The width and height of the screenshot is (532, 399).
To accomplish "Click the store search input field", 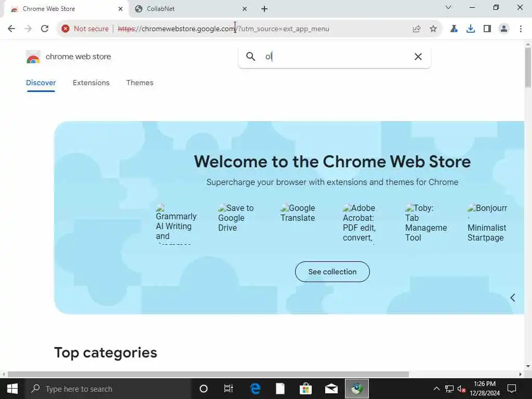I will point(335,57).
